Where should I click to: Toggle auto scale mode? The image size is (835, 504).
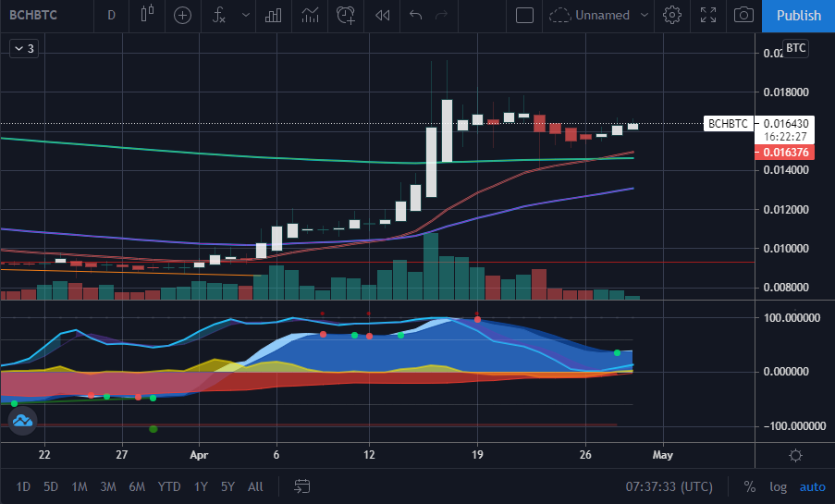pyautogui.click(x=812, y=486)
